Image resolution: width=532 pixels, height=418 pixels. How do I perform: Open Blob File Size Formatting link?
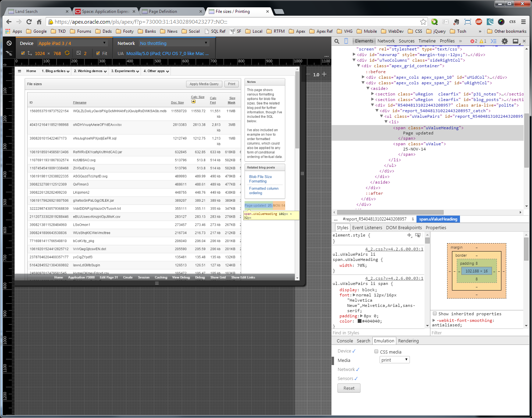[260, 179]
